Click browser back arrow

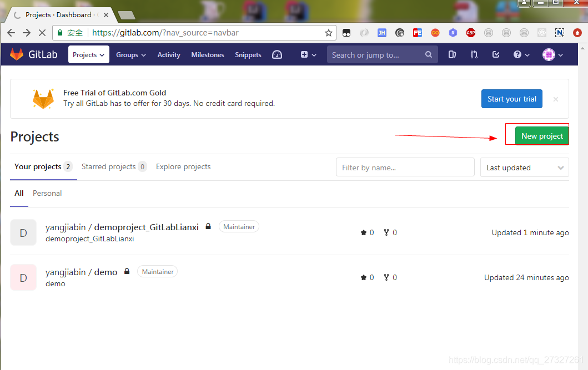(11, 33)
